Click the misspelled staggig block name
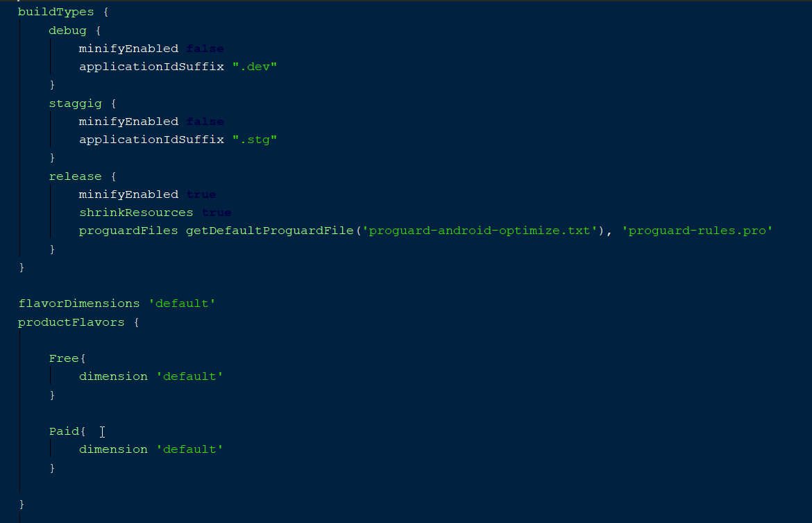 coord(75,103)
